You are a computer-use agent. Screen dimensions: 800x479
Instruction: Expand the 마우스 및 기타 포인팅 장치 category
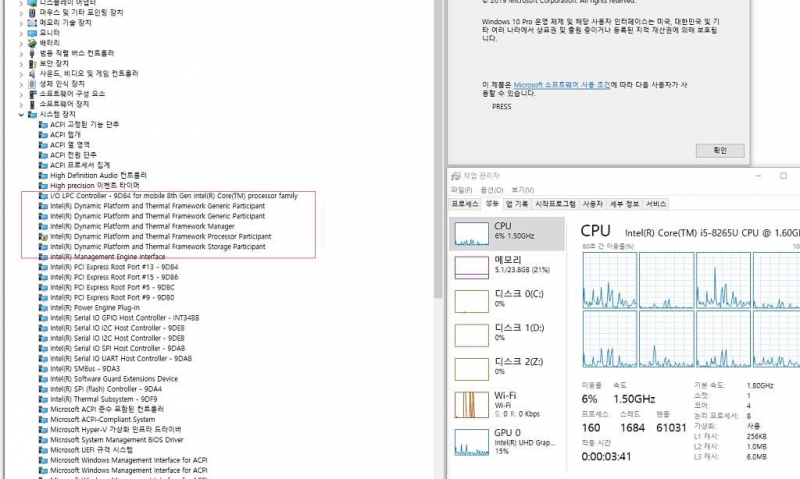click(x=21, y=12)
